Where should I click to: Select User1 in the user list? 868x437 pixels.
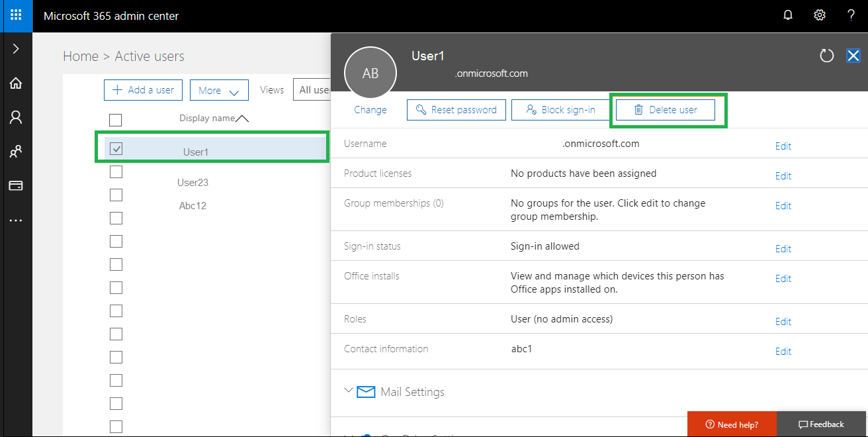click(x=196, y=152)
